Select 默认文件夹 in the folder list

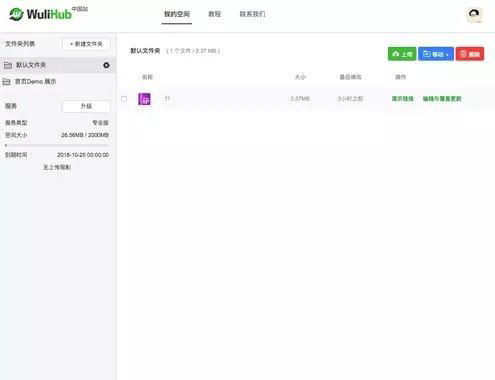click(58, 65)
